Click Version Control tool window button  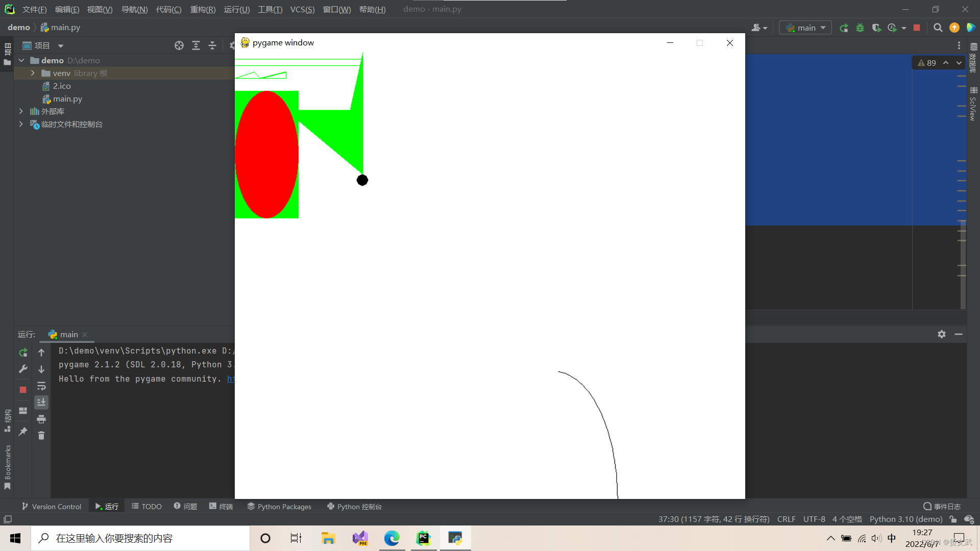pos(52,507)
